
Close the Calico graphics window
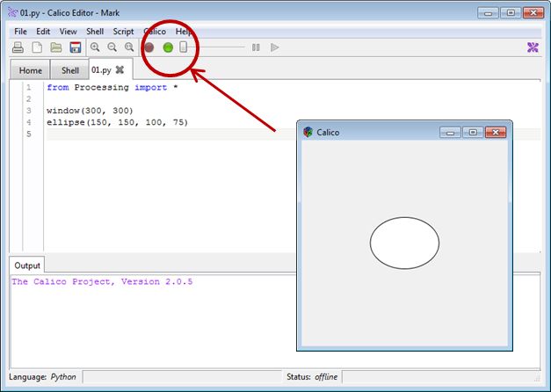pos(496,133)
